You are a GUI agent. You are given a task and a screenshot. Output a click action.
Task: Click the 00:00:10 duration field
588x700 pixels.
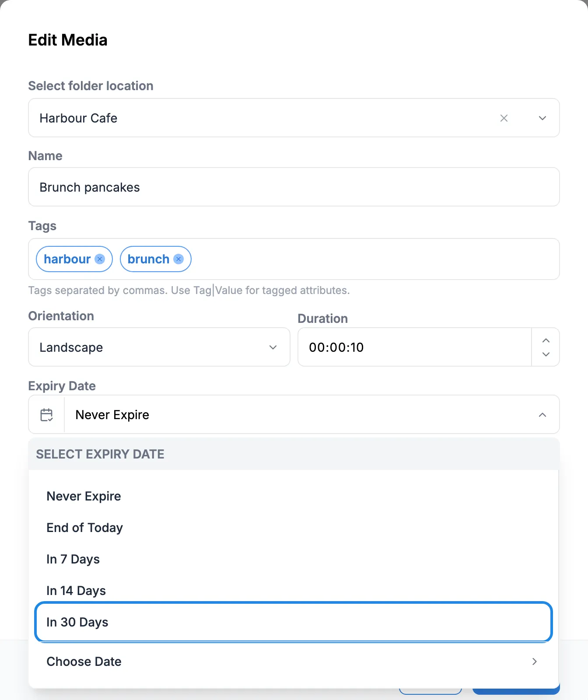pyautogui.click(x=415, y=347)
